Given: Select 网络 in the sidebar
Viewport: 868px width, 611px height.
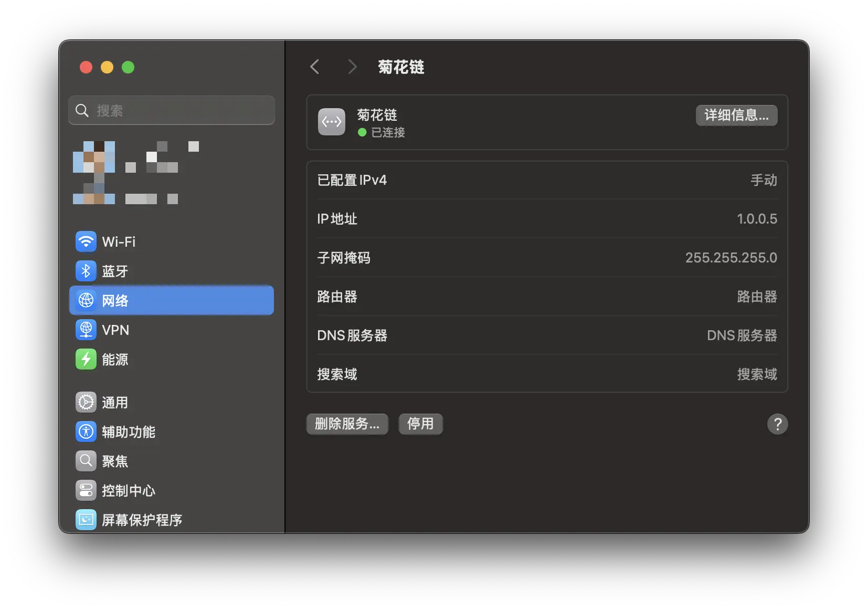Looking at the screenshot, I should (171, 301).
